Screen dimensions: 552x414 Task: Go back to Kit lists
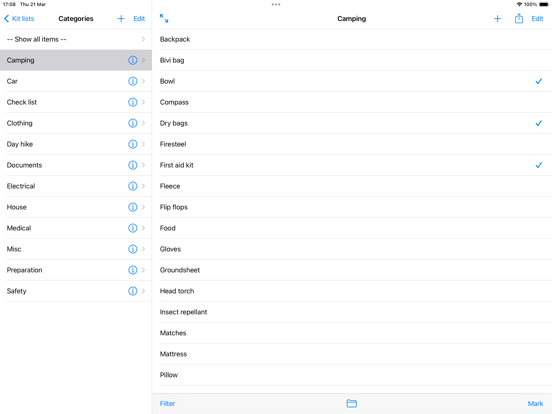[x=19, y=19]
